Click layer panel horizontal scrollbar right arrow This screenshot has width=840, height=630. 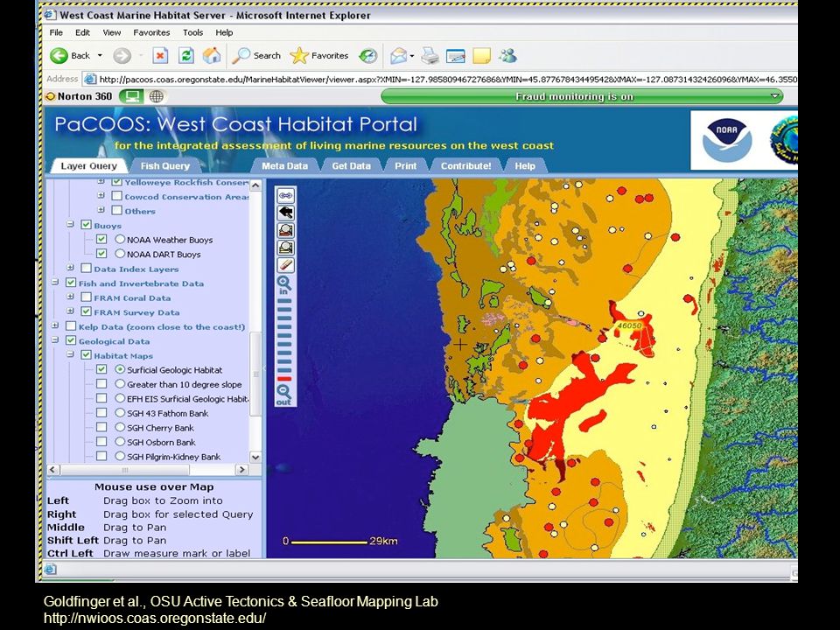242,469
